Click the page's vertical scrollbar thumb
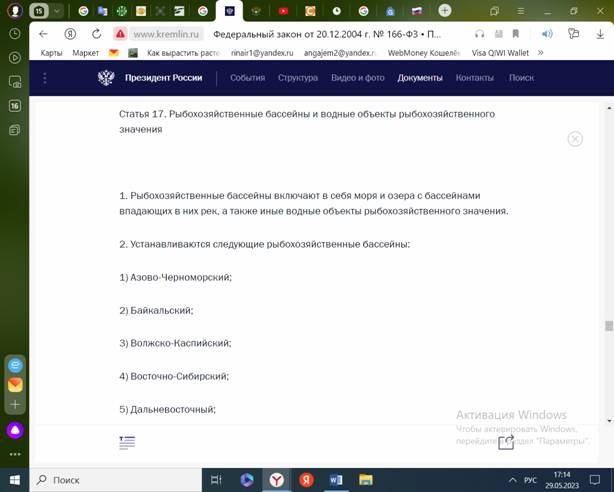This screenshot has width=614, height=492. pyautogui.click(x=609, y=326)
